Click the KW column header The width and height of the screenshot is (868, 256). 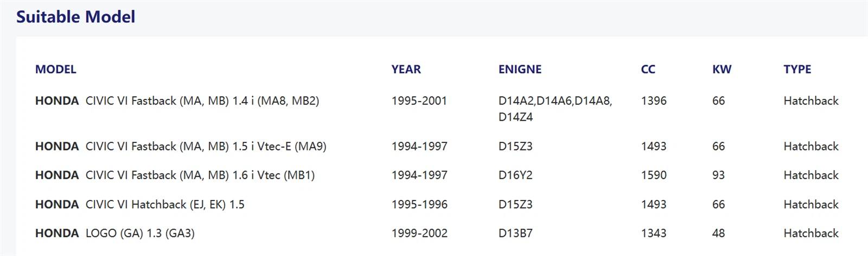pyautogui.click(x=722, y=69)
